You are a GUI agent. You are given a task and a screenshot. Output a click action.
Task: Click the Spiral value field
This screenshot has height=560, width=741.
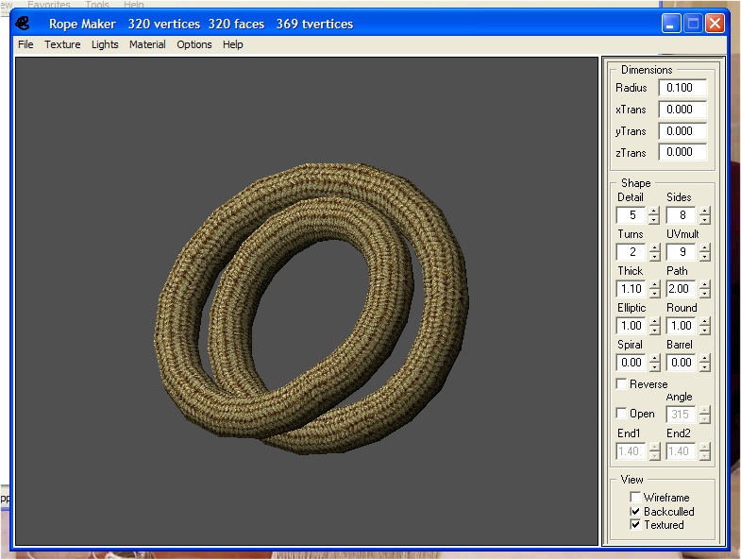click(x=632, y=363)
